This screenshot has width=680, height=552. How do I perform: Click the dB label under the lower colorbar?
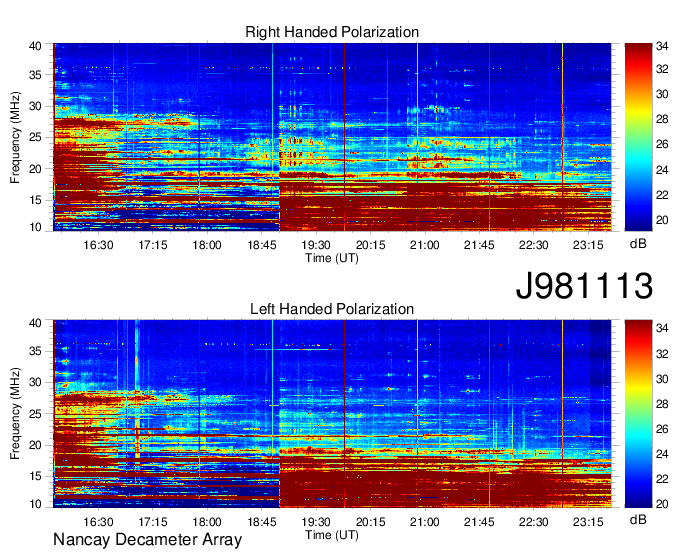pyautogui.click(x=638, y=519)
